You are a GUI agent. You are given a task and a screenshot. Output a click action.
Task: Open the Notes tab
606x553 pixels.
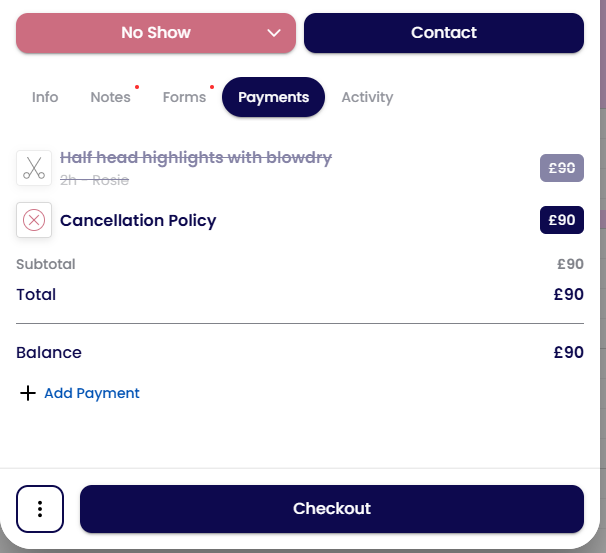point(111,97)
